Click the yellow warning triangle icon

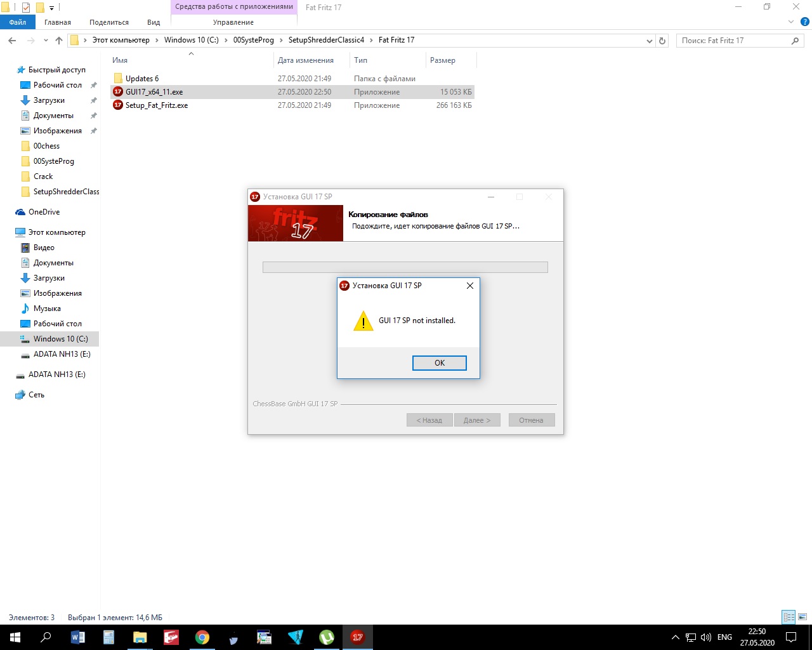(x=363, y=321)
